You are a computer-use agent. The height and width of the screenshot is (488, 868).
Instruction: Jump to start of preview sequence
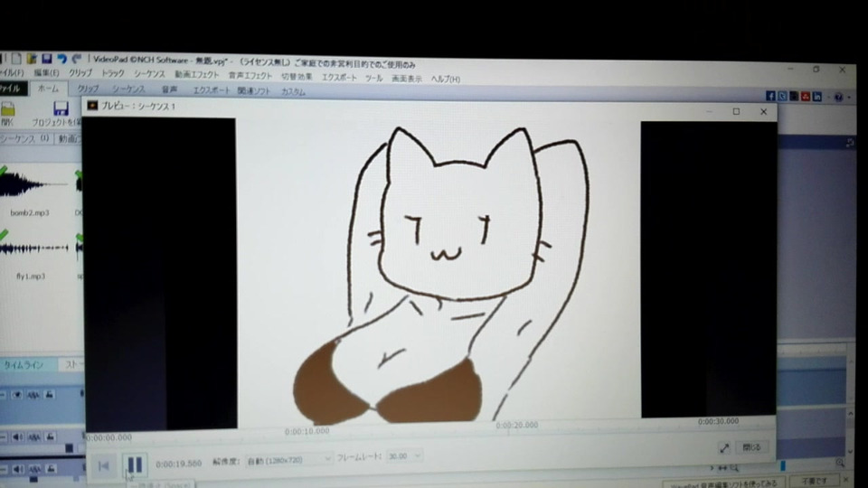tap(103, 466)
